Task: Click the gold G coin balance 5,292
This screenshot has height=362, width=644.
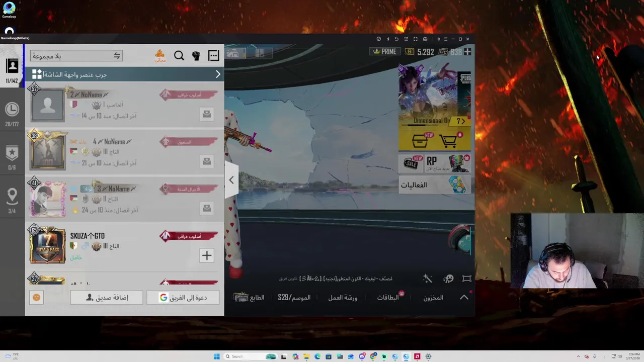Action: (x=420, y=52)
